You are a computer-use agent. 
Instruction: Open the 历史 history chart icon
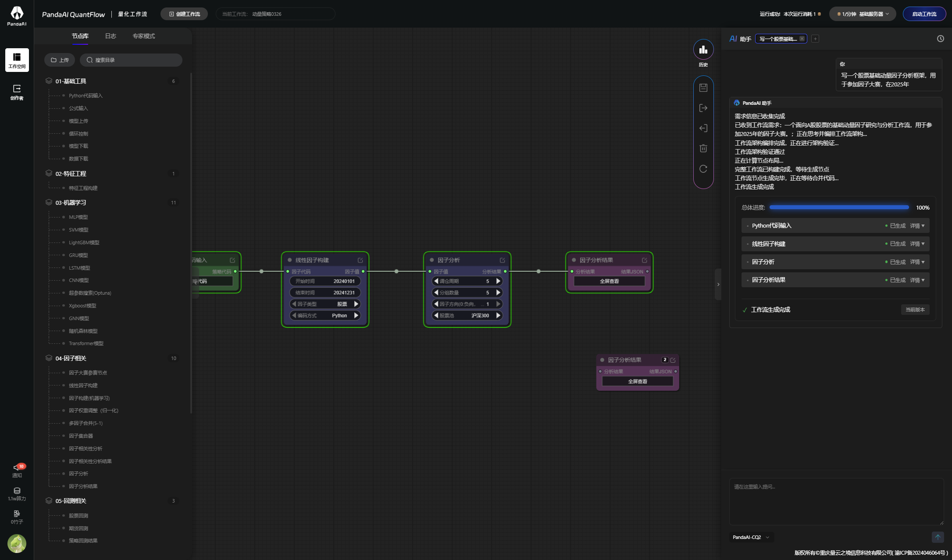[x=703, y=50]
